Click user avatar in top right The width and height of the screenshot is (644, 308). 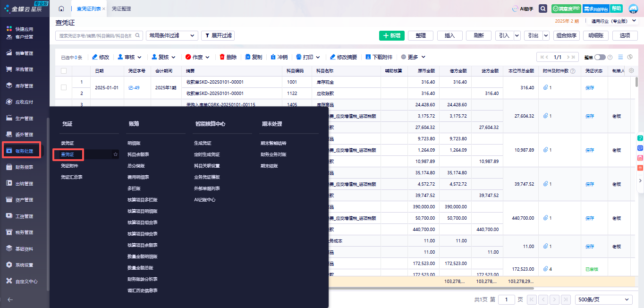pyautogui.click(x=633, y=9)
